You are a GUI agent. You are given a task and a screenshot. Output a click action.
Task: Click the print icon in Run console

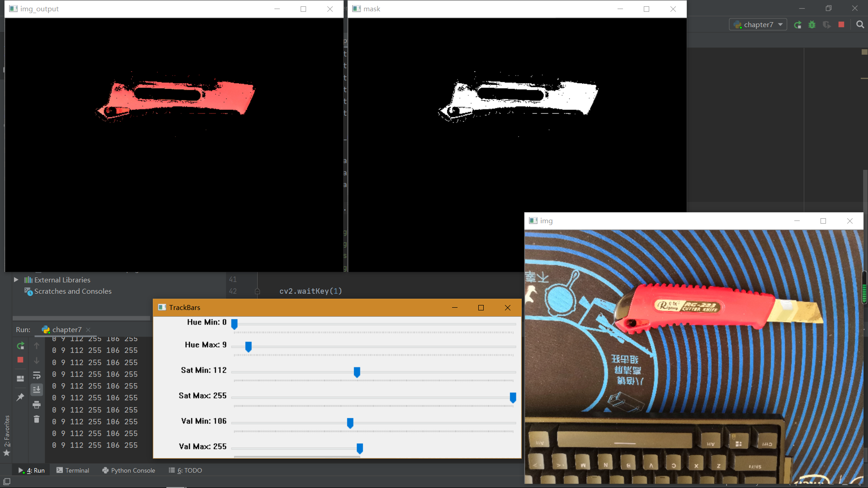(x=37, y=404)
